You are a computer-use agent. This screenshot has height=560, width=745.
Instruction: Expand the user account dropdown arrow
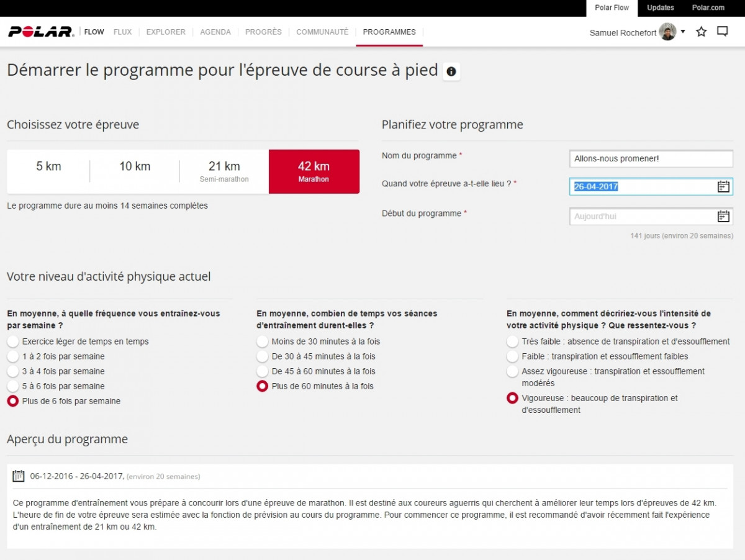coord(683,32)
